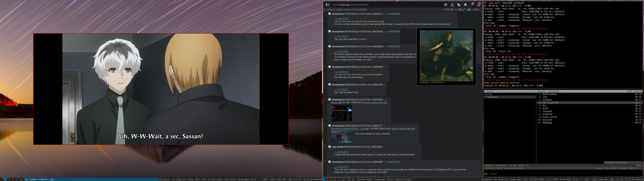Open the header dropdown triangle next to wrench
Viewport: 644px width, 181px height.
478,10
